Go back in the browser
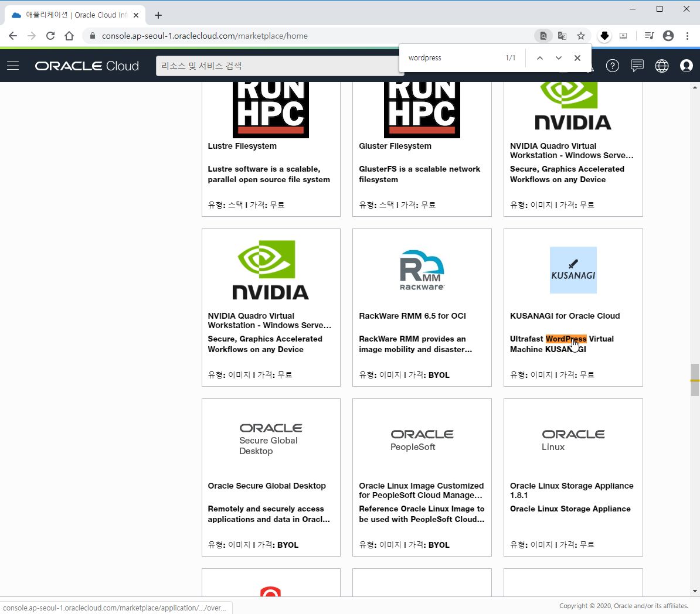Viewport: 700px width, 614px height. (13, 36)
